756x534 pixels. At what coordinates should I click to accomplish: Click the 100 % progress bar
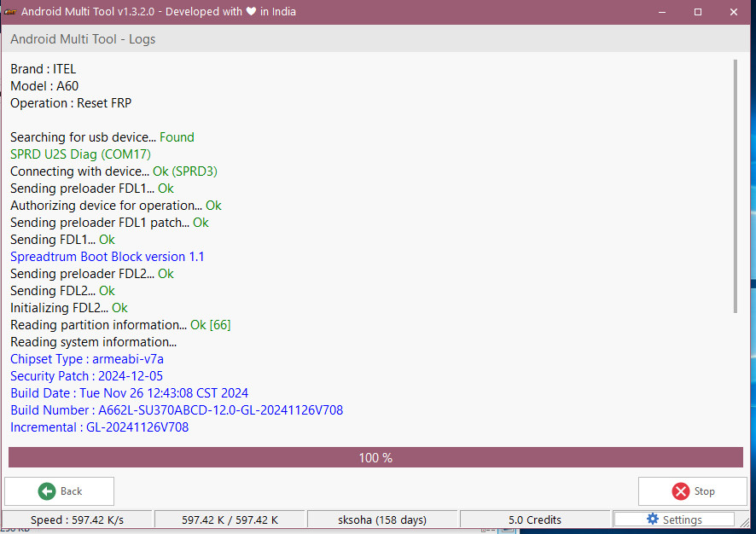click(x=375, y=458)
